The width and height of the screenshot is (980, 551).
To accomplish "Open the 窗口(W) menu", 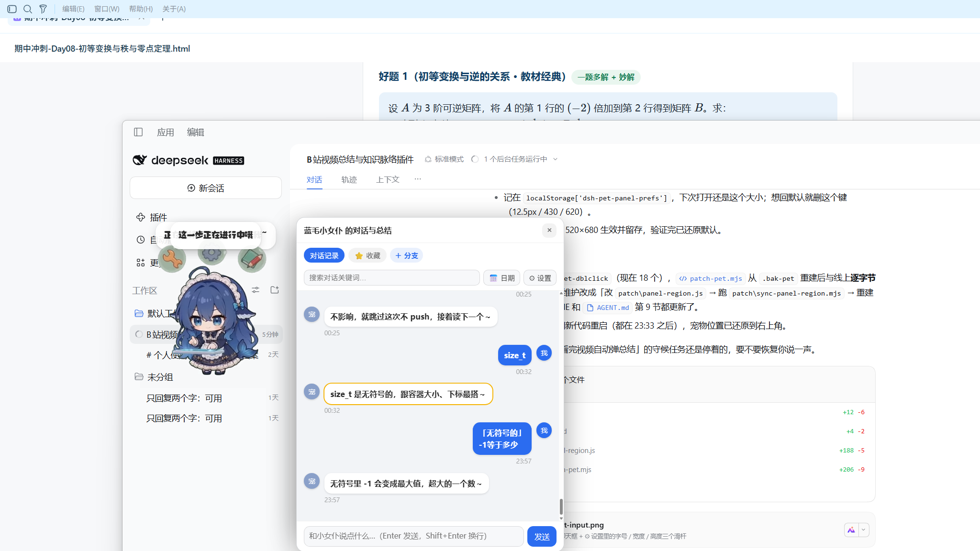I will coord(107,9).
